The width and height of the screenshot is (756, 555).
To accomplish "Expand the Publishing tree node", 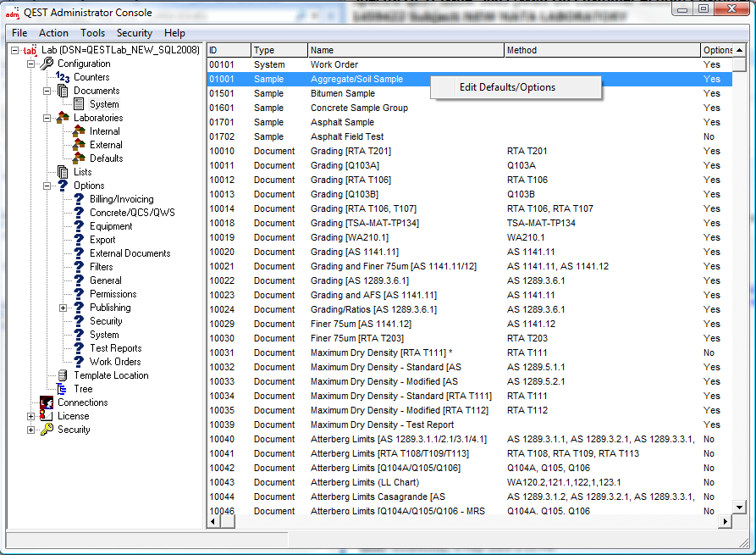I will coord(63,308).
